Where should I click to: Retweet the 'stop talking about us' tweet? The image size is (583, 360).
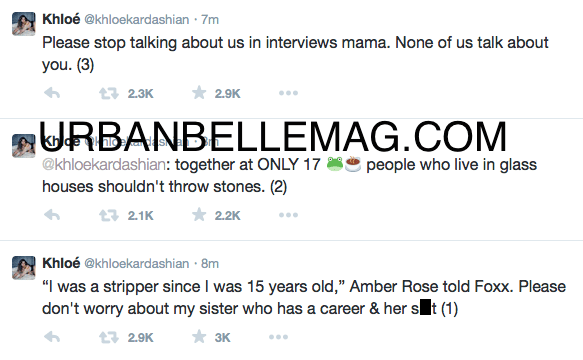(x=109, y=93)
